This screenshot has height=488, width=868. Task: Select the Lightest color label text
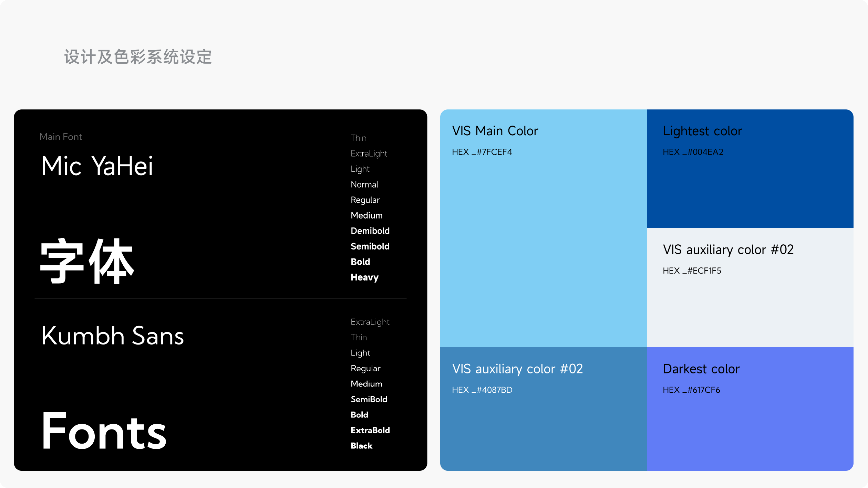702,131
